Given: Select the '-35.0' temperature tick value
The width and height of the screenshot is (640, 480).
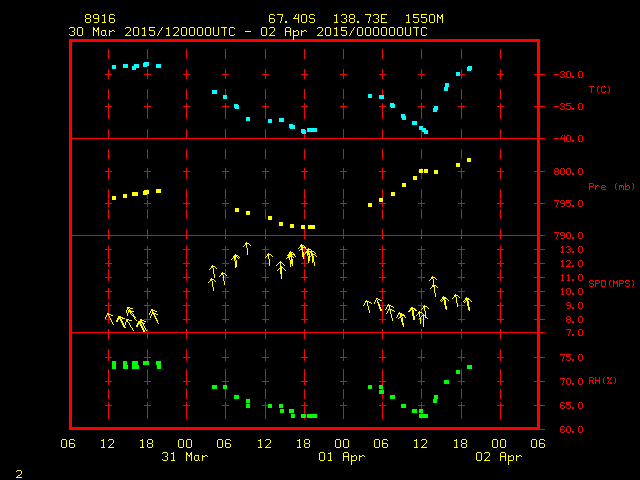Looking at the screenshot, I should pyautogui.click(x=569, y=107).
